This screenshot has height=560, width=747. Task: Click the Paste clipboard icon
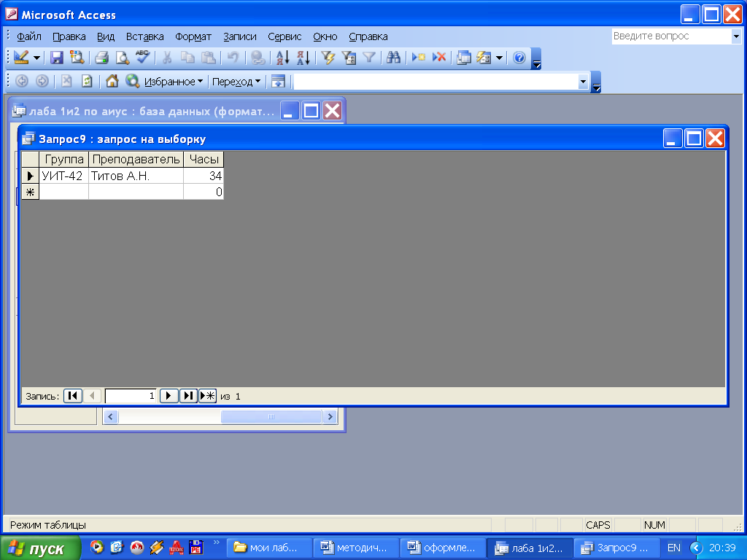208,58
